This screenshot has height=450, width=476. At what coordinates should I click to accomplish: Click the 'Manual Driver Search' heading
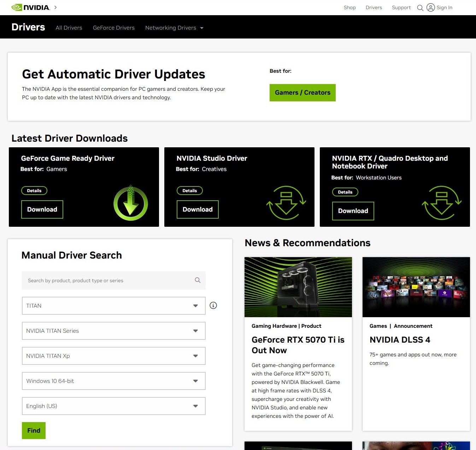click(x=72, y=255)
